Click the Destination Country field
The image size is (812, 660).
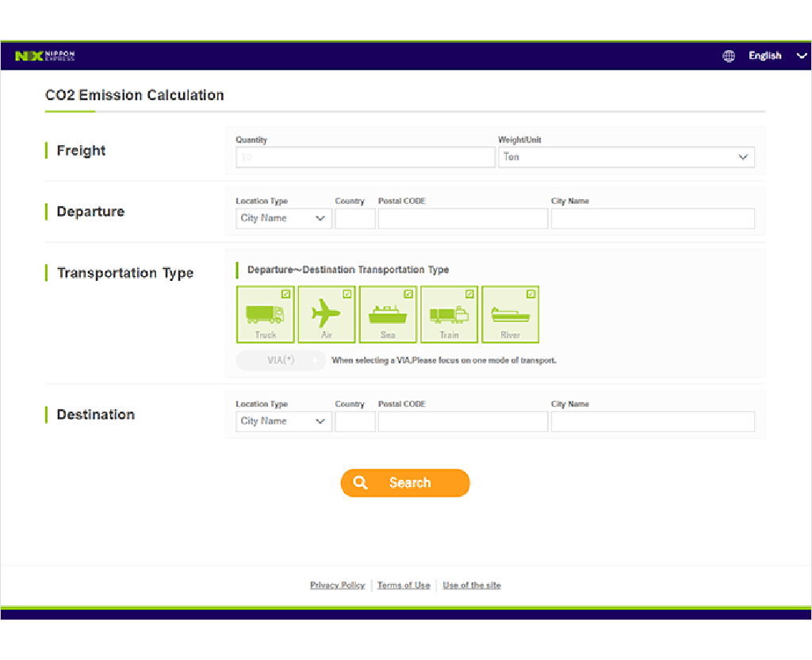tap(354, 421)
